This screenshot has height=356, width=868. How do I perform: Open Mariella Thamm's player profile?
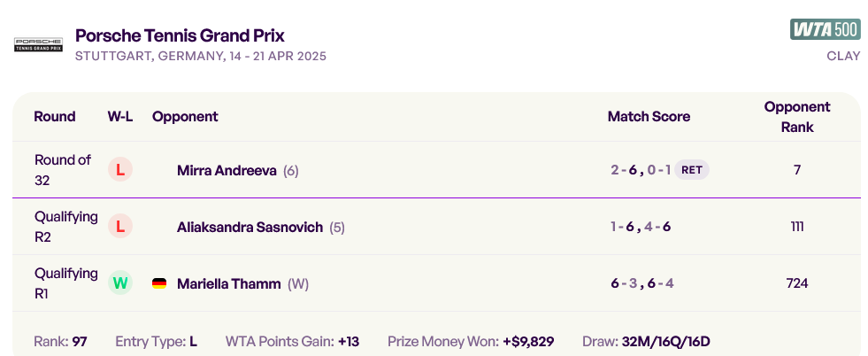228,284
